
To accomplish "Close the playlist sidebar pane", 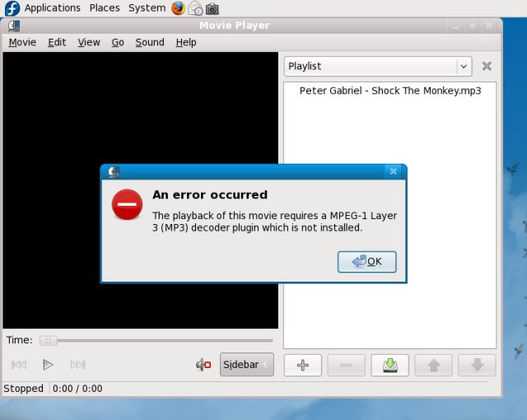I will [487, 66].
